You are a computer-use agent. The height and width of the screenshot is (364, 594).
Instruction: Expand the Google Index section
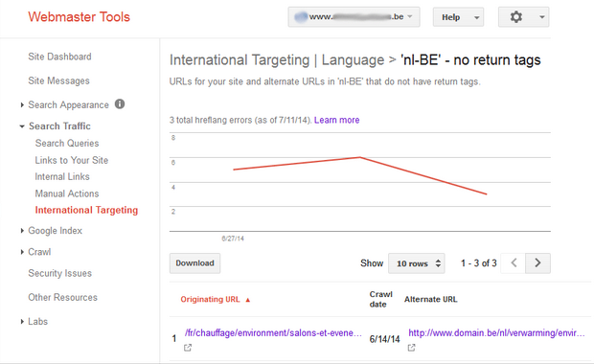pyautogui.click(x=22, y=230)
